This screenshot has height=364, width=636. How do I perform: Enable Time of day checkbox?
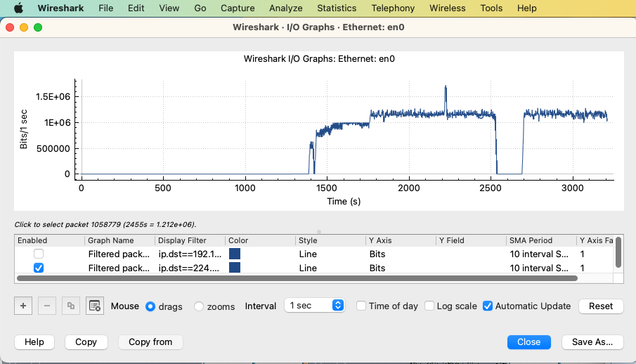(361, 306)
